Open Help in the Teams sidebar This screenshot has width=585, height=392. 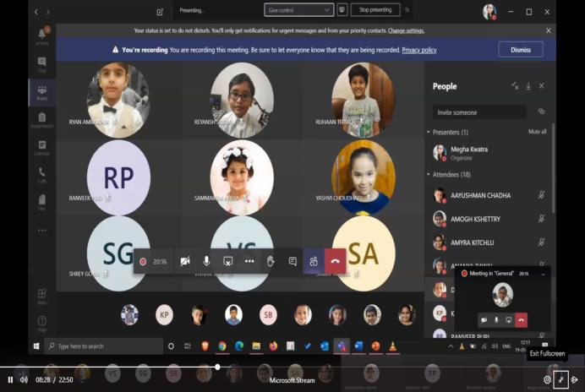tap(41, 324)
